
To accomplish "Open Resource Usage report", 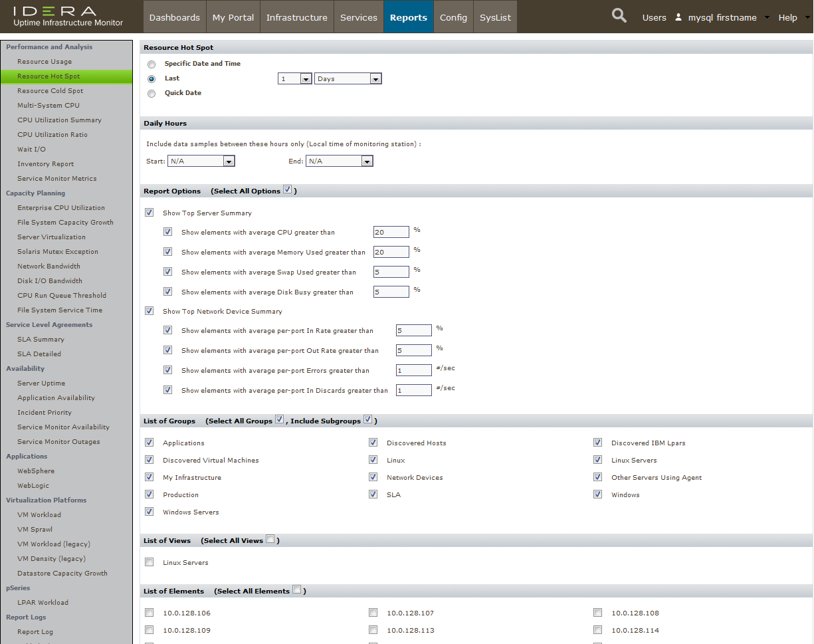I will click(45, 62).
